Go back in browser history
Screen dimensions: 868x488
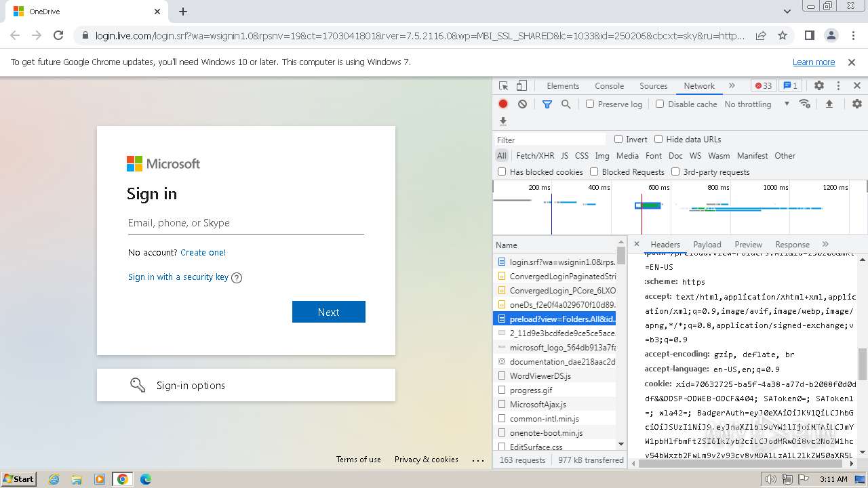pyautogui.click(x=15, y=35)
